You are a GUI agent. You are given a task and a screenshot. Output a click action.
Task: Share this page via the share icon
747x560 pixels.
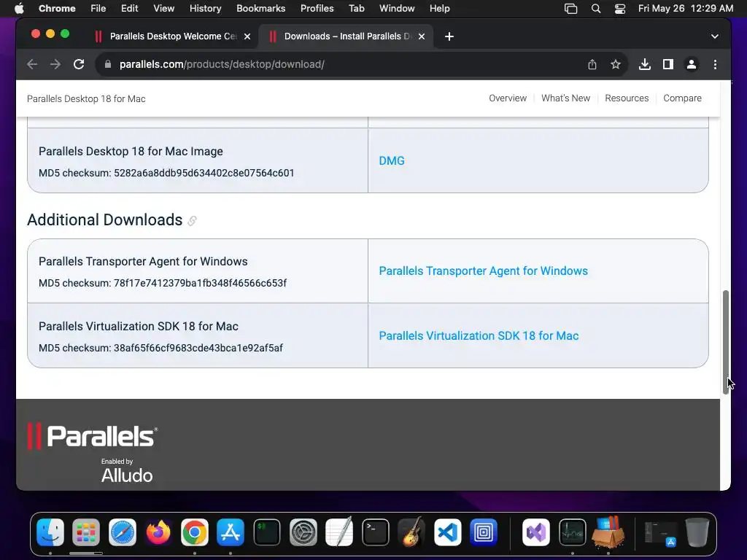pyautogui.click(x=592, y=64)
